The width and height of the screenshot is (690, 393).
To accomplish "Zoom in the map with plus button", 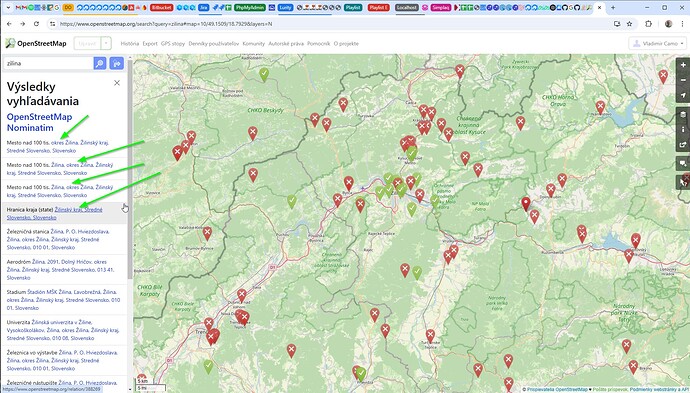I will point(683,65).
